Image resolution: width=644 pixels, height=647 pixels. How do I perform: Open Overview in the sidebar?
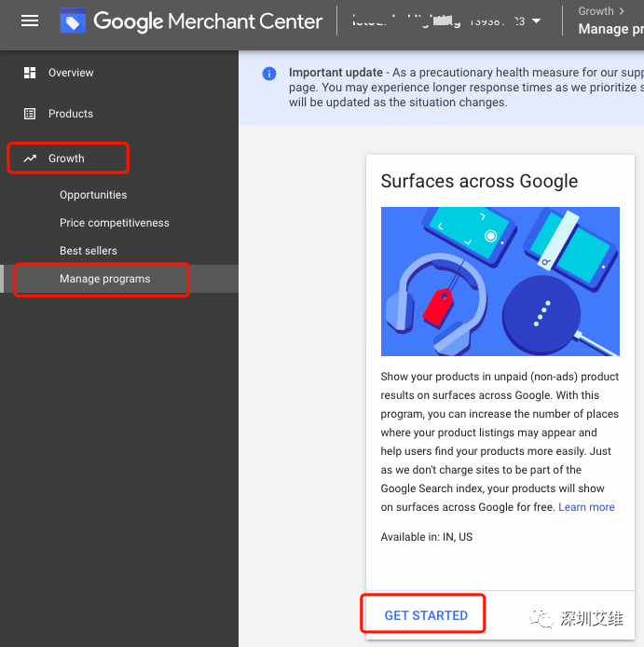click(x=119, y=73)
